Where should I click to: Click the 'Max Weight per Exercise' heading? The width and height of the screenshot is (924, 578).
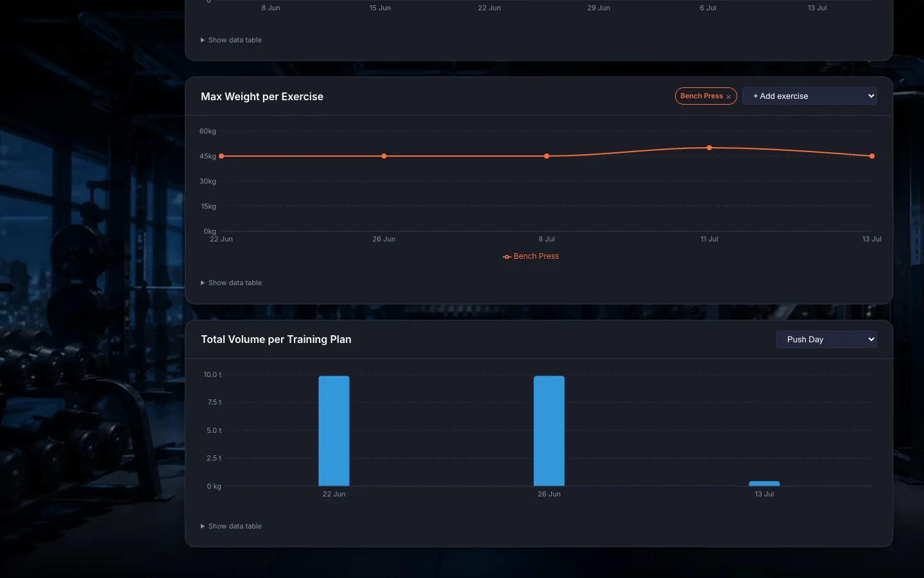(x=262, y=96)
